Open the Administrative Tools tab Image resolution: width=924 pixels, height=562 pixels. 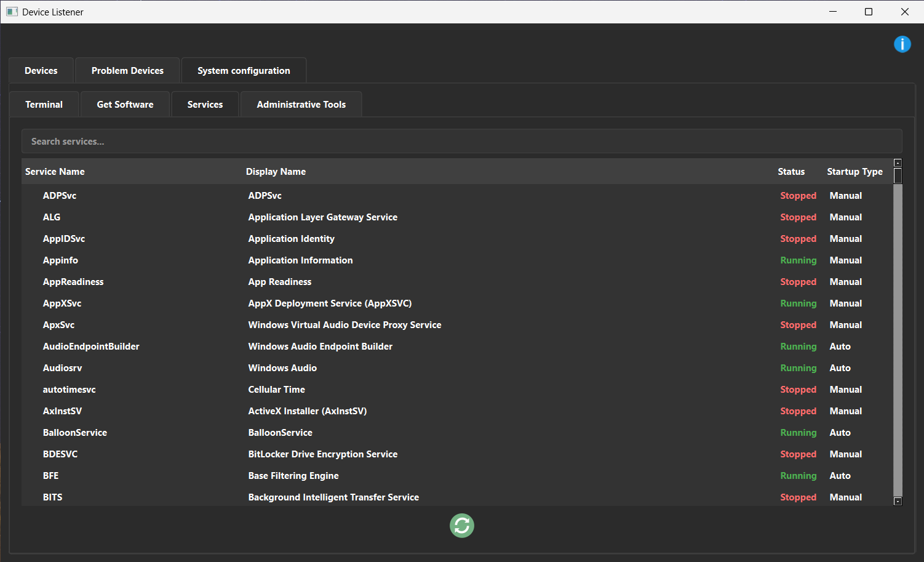tap(301, 105)
